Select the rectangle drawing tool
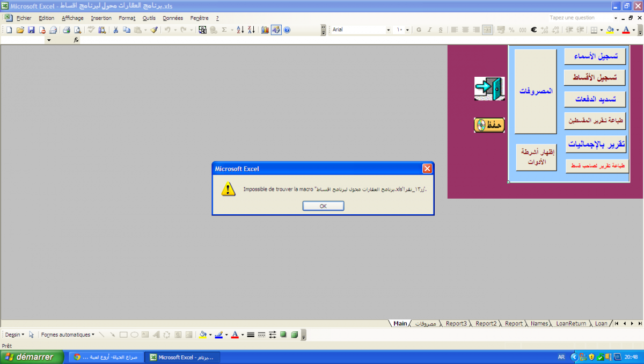 coord(123,334)
